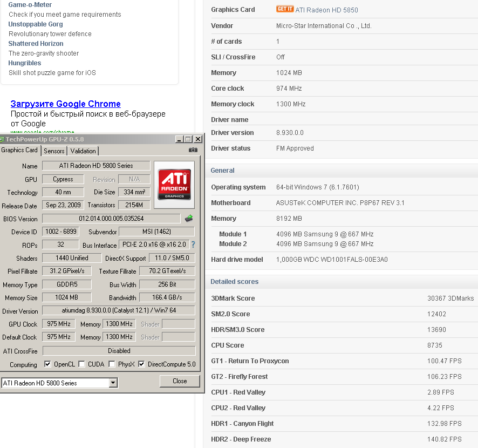
Task: Toggle the DirectCompute 5.0 checkbox
Action: pos(141,364)
